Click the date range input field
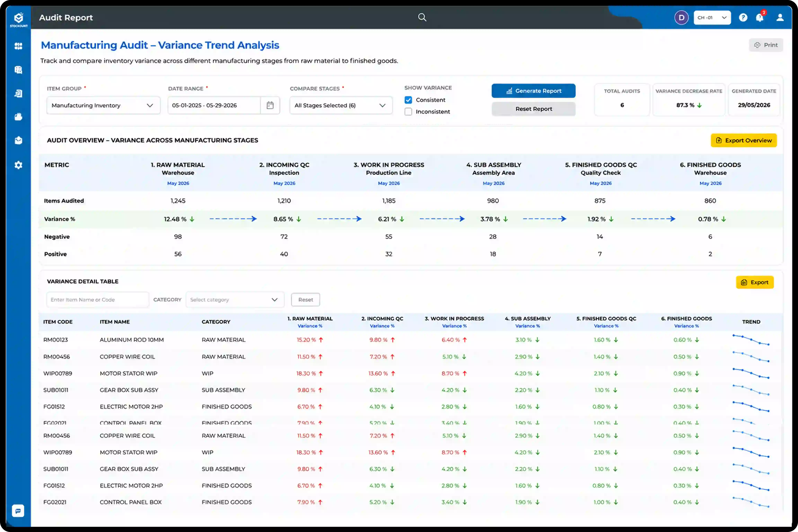 214,105
